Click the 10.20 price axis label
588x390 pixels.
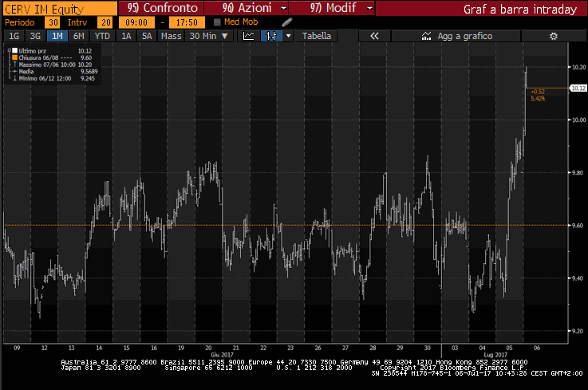(x=578, y=67)
